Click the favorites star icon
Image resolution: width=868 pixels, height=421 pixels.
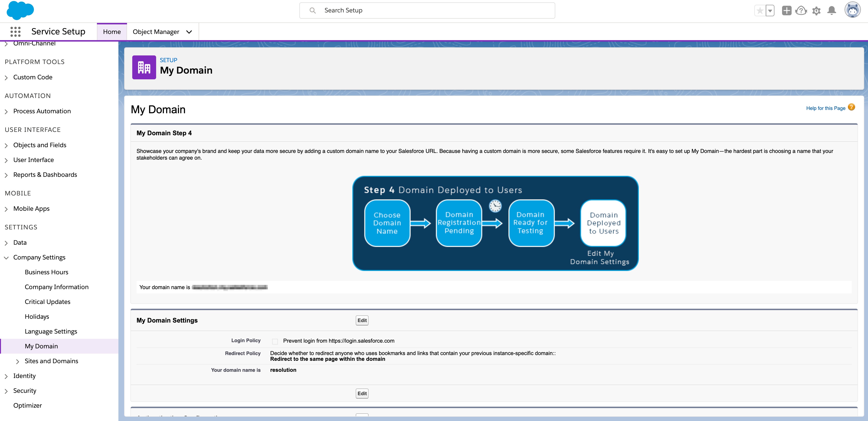pos(760,11)
